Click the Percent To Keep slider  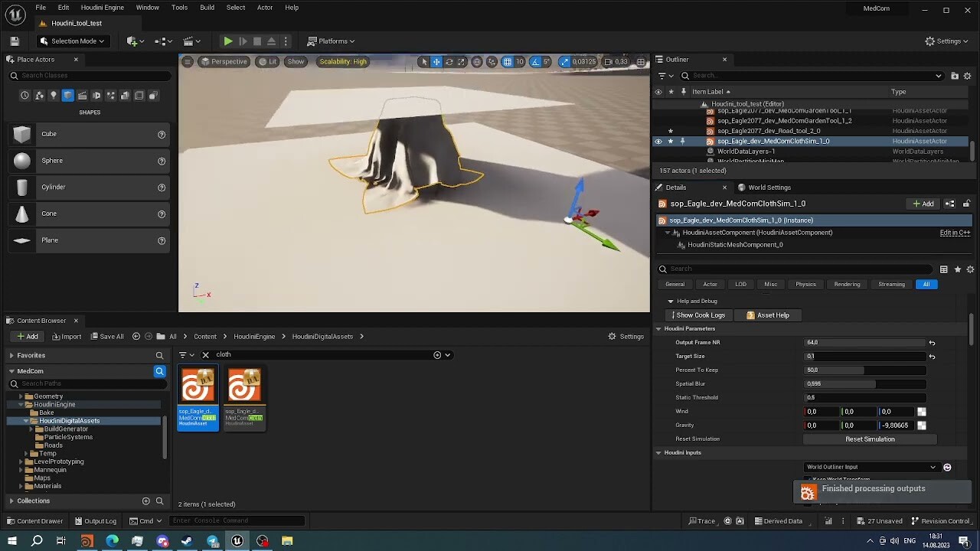[864, 370]
